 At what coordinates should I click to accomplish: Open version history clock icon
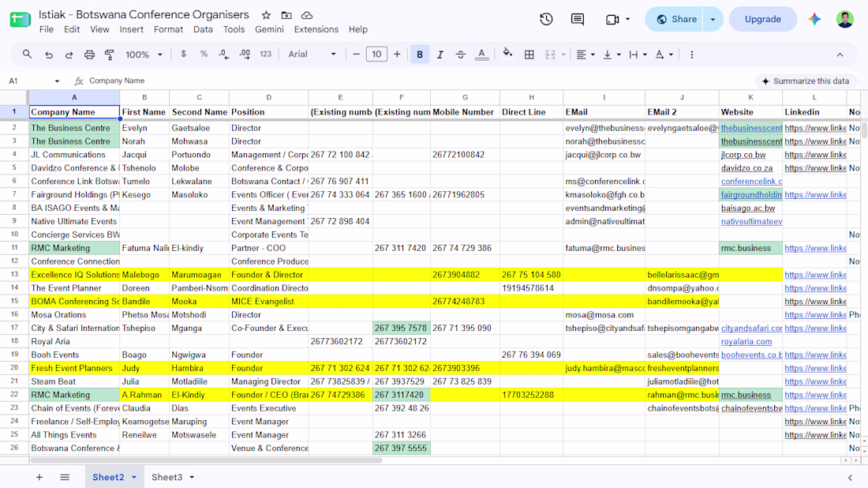(x=546, y=19)
